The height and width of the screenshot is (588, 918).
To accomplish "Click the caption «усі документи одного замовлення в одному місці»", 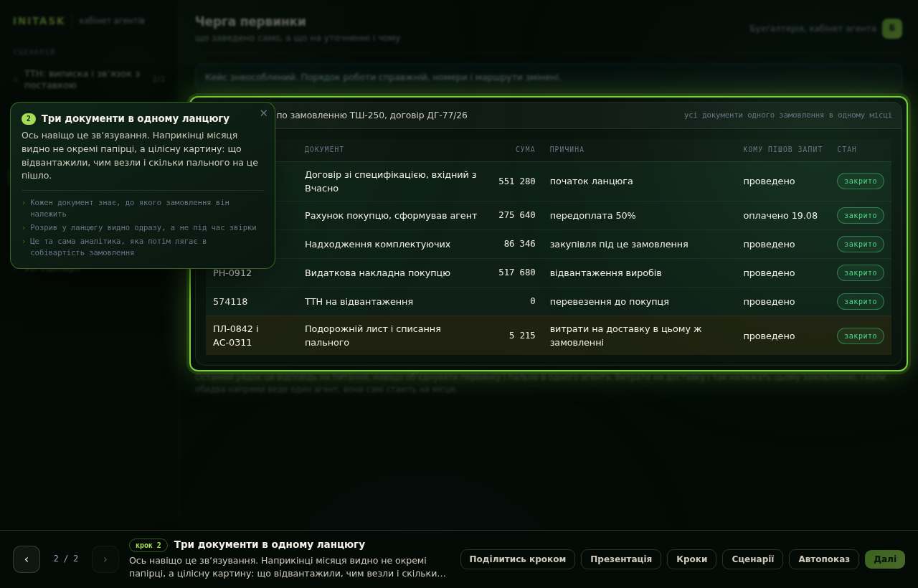I will [788, 115].
